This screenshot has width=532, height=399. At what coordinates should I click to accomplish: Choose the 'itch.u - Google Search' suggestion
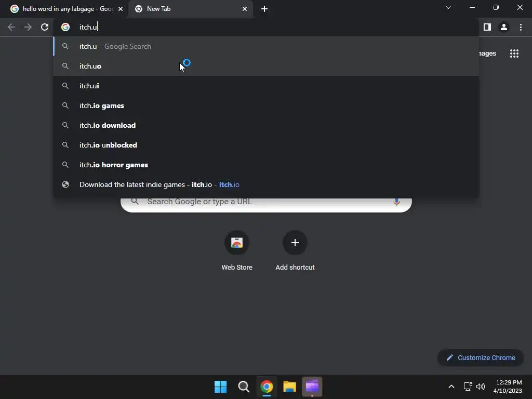pyautogui.click(x=266, y=46)
